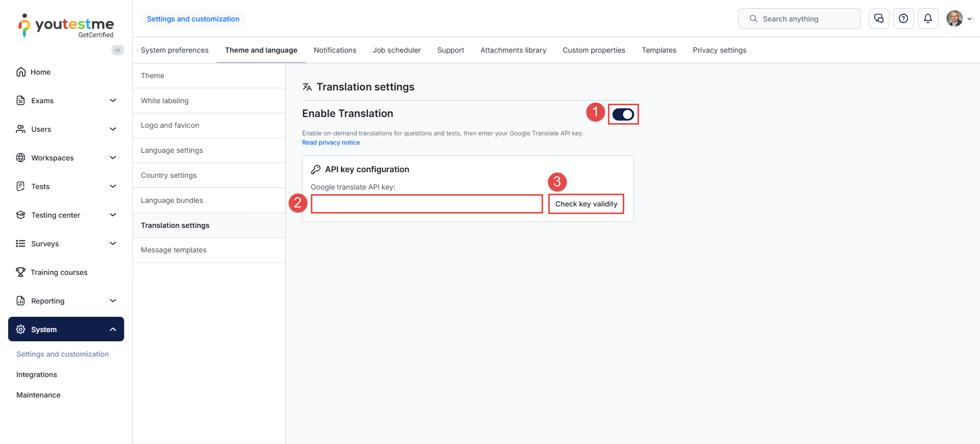Open Integrations under System
980x444 pixels.
pyautogui.click(x=37, y=375)
